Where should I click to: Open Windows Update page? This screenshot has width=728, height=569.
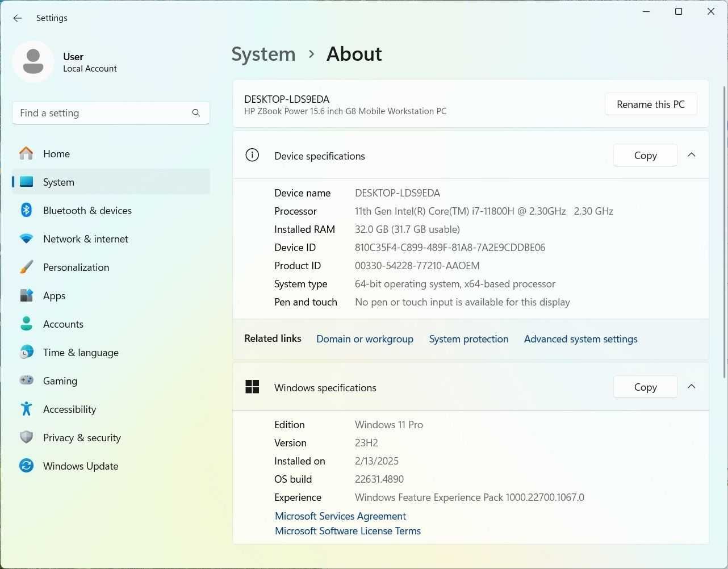click(x=111, y=466)
